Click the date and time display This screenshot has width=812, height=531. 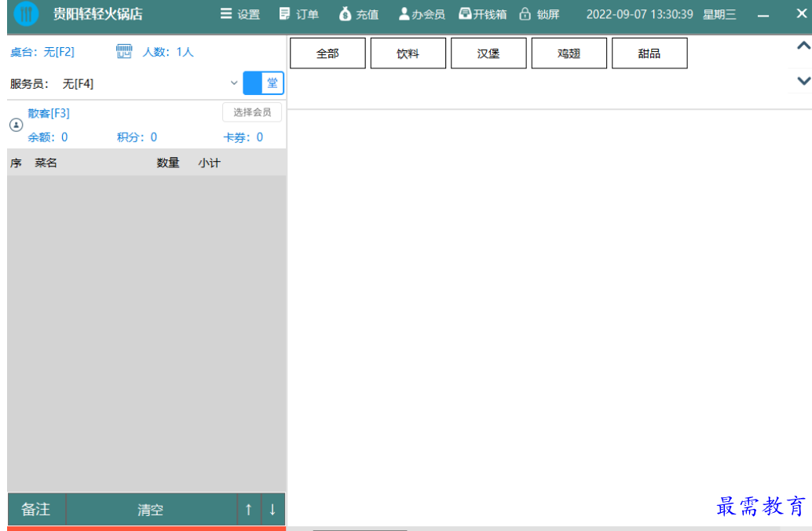pyautogui.click(x=639, y=14)
